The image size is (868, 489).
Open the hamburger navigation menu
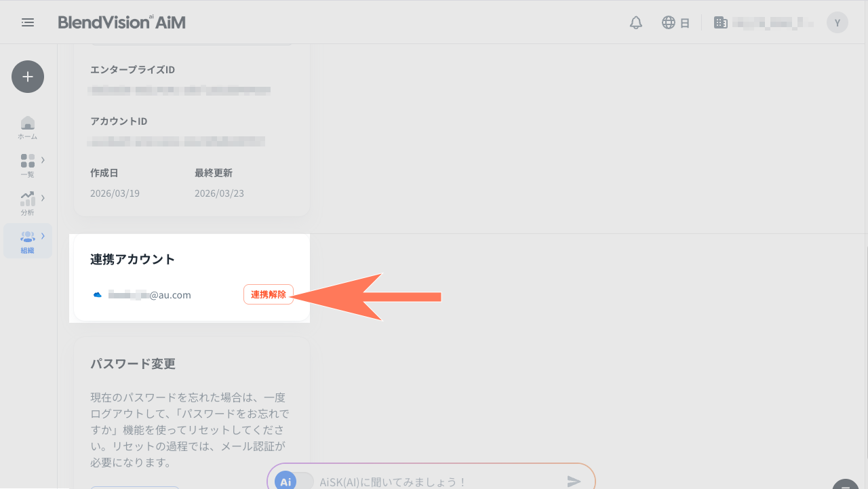point(28,22)
